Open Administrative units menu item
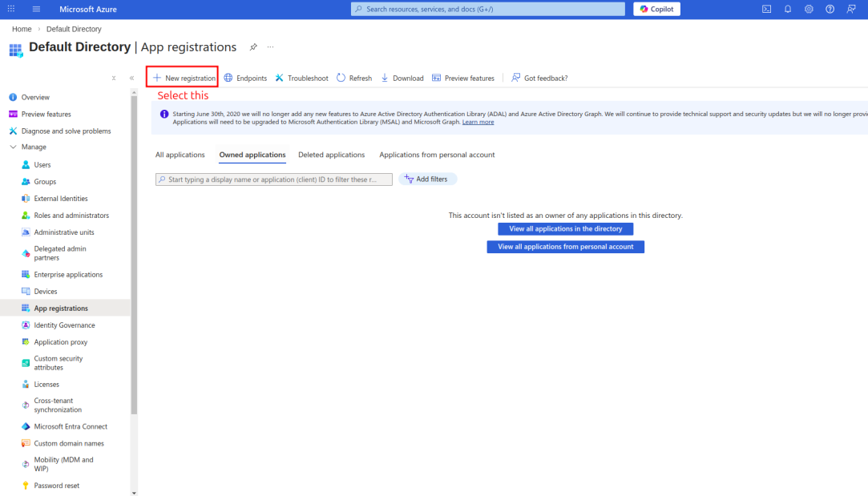 (66, 232)
